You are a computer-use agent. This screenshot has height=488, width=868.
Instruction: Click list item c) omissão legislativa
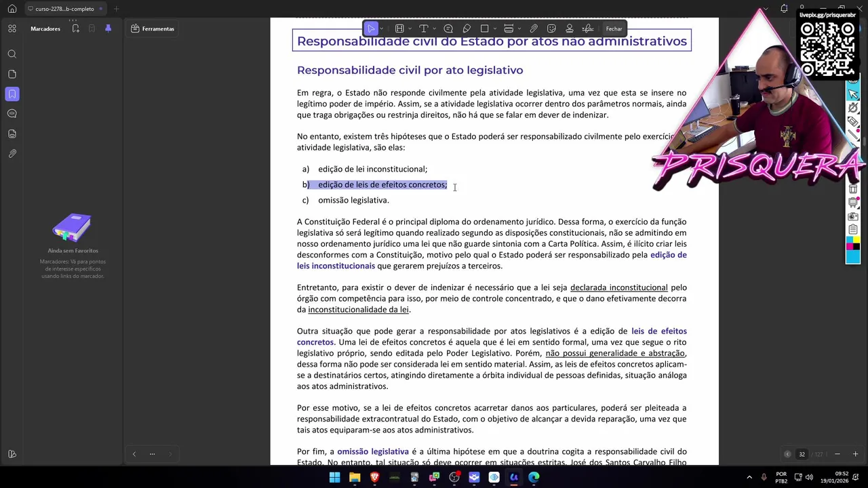click(346, 200)
